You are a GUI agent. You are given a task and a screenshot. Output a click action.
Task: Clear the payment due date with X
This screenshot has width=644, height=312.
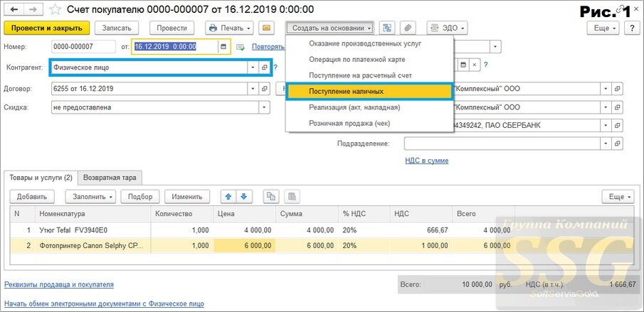tap(475, 65)
